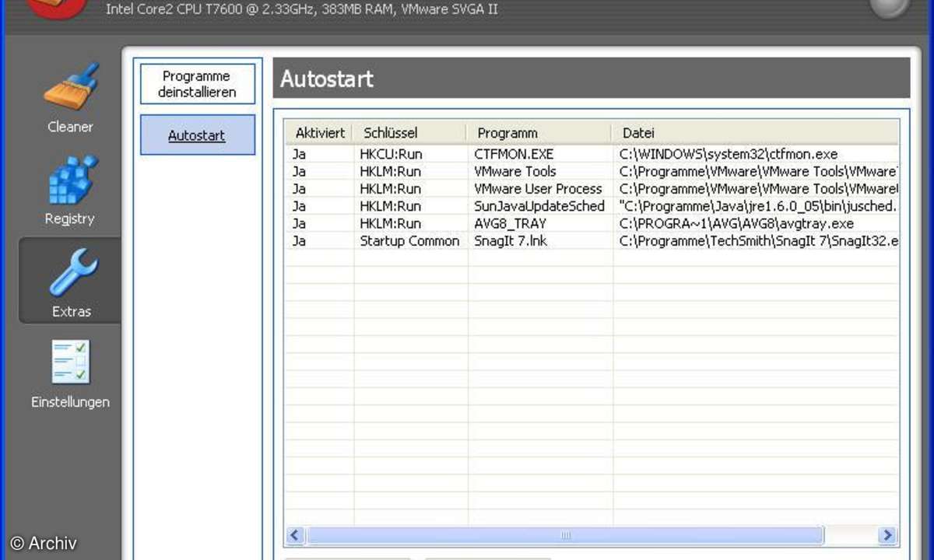The width and height of the screenshot is (934, 560).
Task: Click the horizontal scrollbar thumb
Action: click(x=565, y=535)
